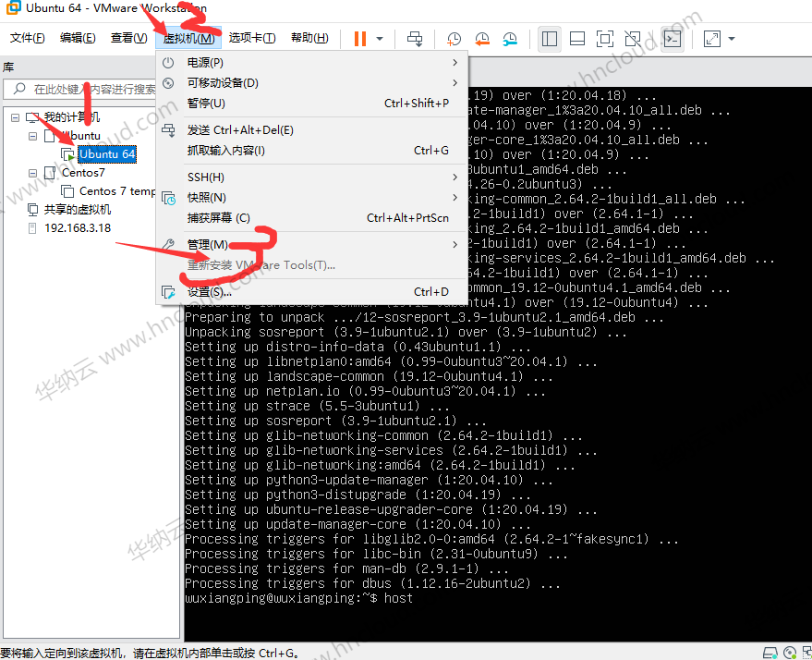Click the disc icon beside 可移动设备(D)
Viewport: 812px width, 660px height.
coord(168,83)
